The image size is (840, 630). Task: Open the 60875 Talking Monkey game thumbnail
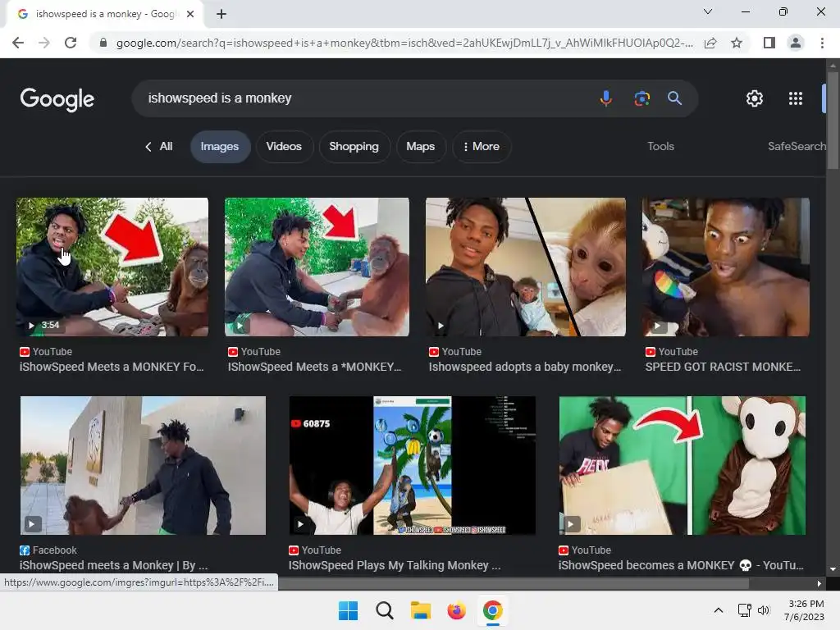pyautogui.click(x=412, y=465)
